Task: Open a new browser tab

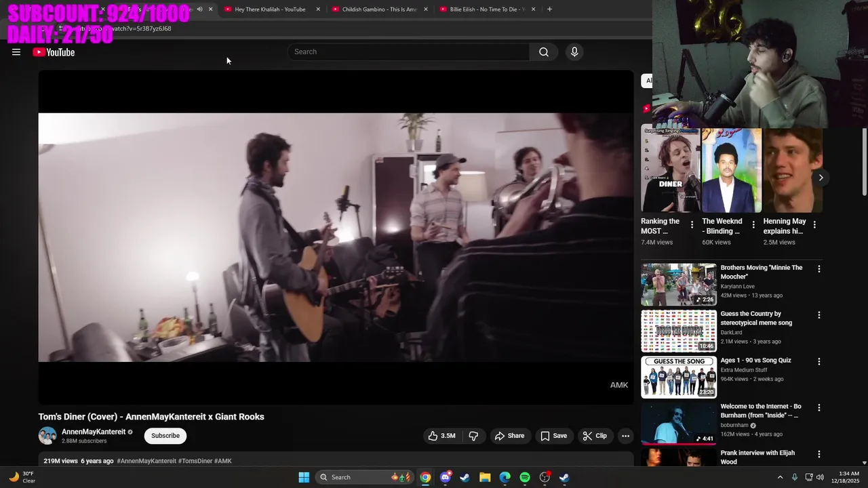Action: tap(549, 9)
